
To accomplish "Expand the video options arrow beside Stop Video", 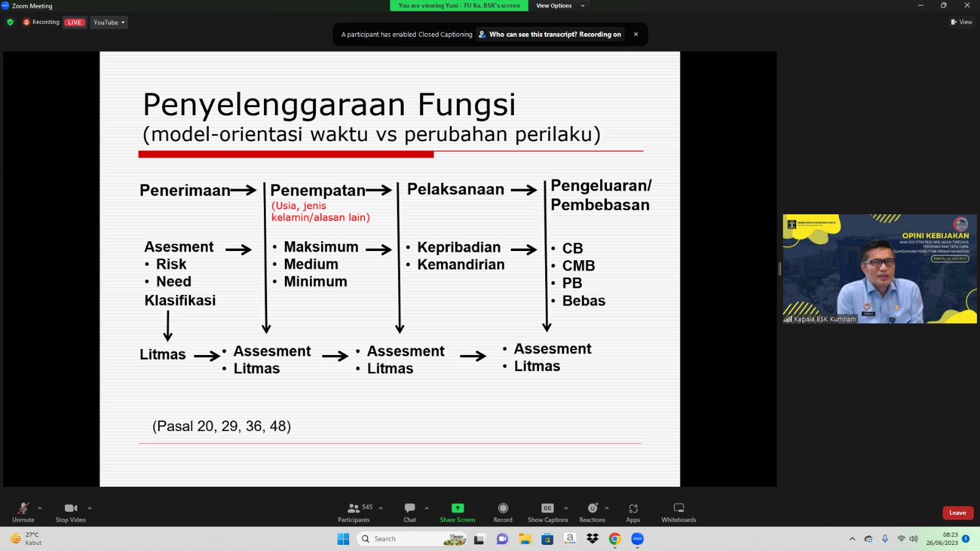I will 89,508.
